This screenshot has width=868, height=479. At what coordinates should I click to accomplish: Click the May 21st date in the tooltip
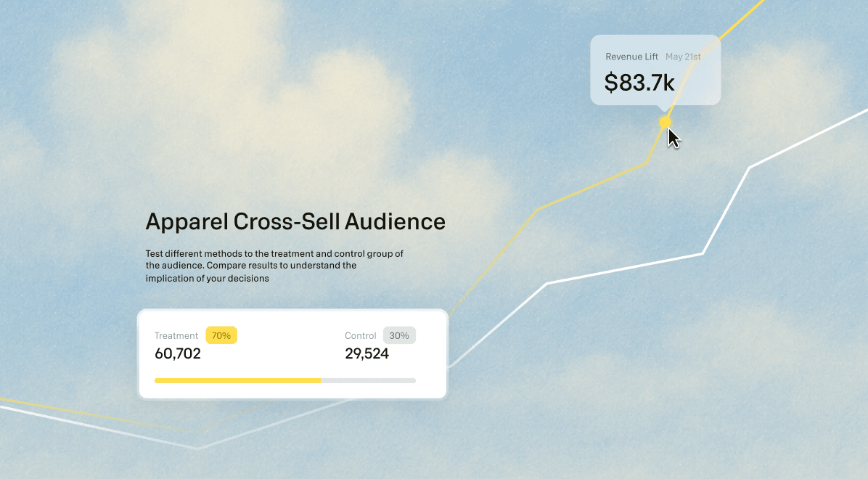point(683,57)
